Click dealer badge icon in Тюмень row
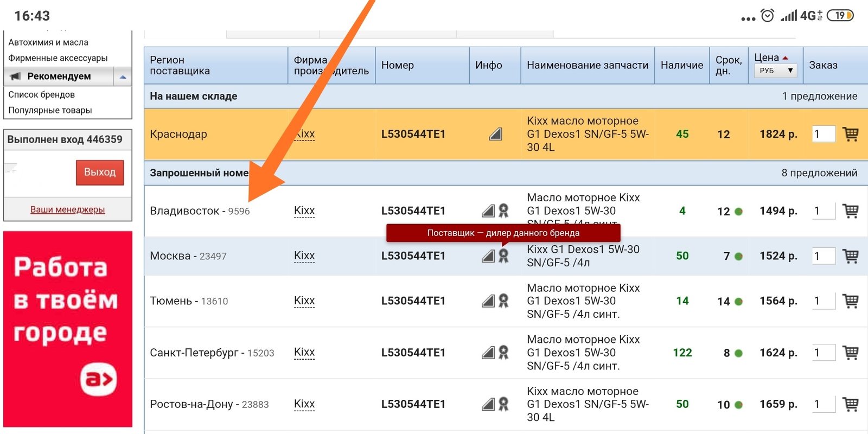 coord(503,301)
